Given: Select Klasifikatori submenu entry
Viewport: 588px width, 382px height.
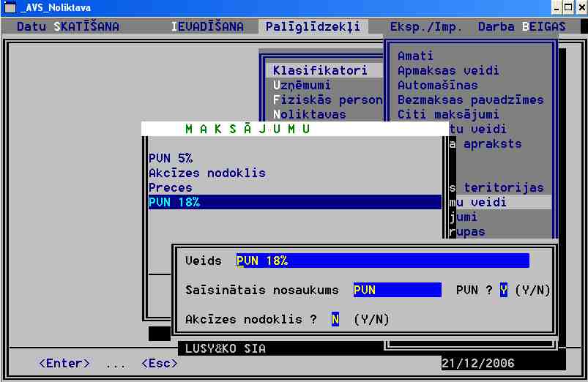Looking at the screenshot, I should [x=324, y=70].
